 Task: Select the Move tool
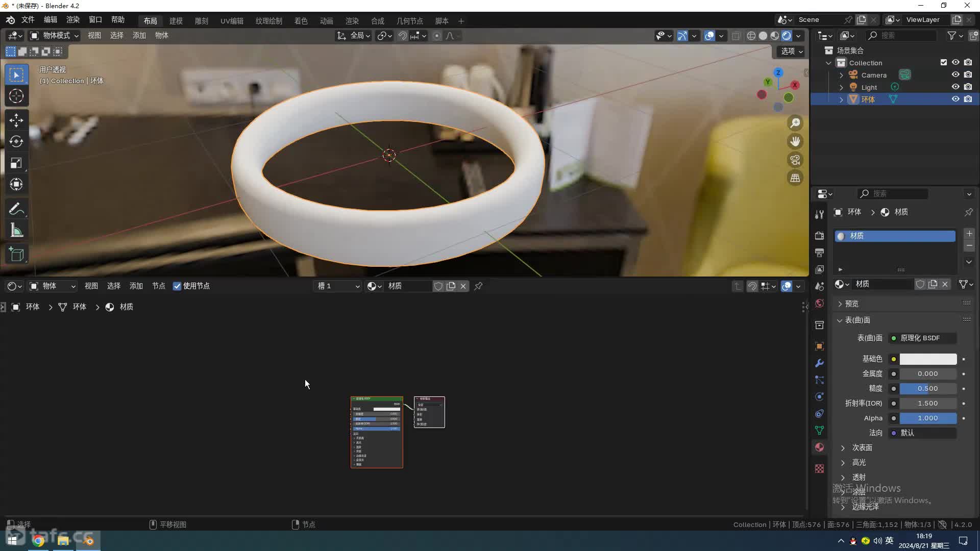pos(16,120)
